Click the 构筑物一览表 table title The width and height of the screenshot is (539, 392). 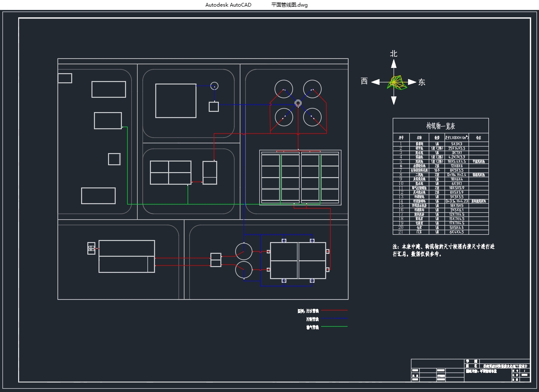(x=440, y=126)
